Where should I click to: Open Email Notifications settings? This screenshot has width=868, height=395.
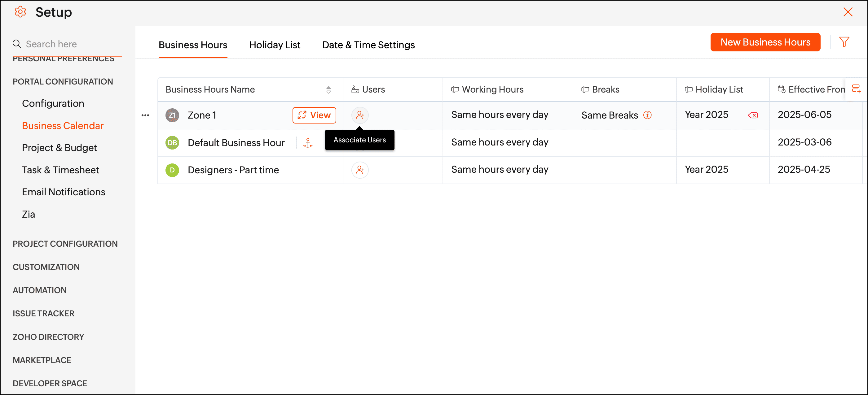point(63,192)
